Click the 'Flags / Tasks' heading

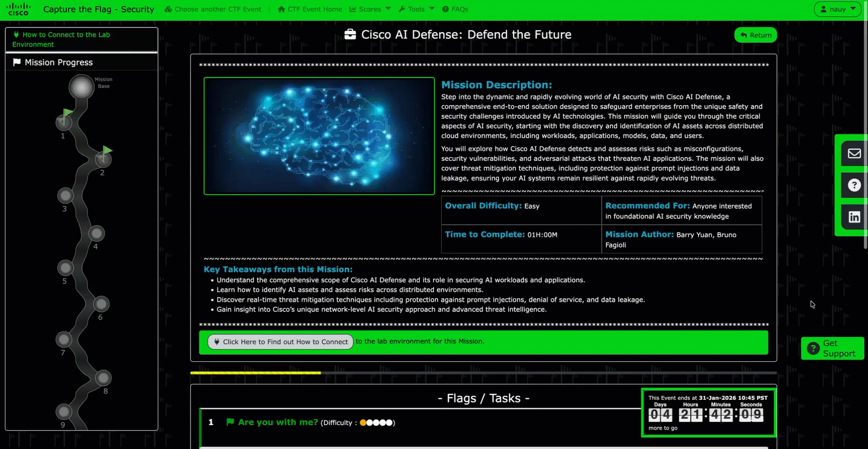click(x=484, y=398)
